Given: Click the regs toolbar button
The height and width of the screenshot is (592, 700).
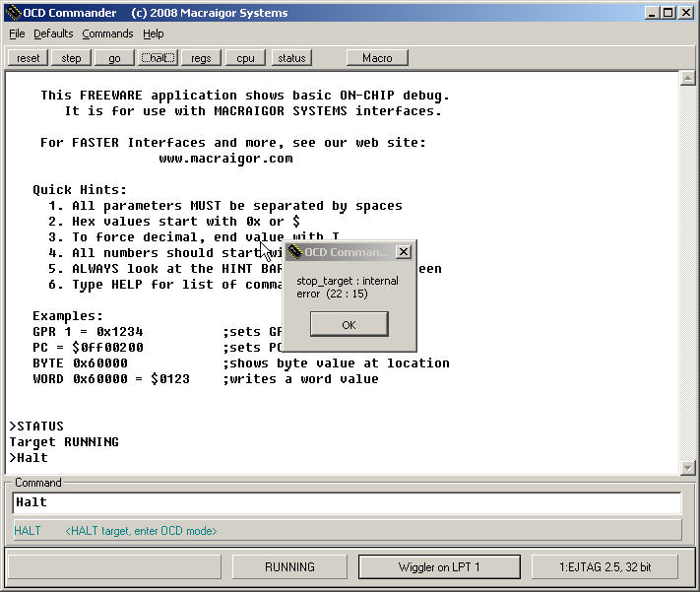Looking at the screenshot, I should (201, 58).
